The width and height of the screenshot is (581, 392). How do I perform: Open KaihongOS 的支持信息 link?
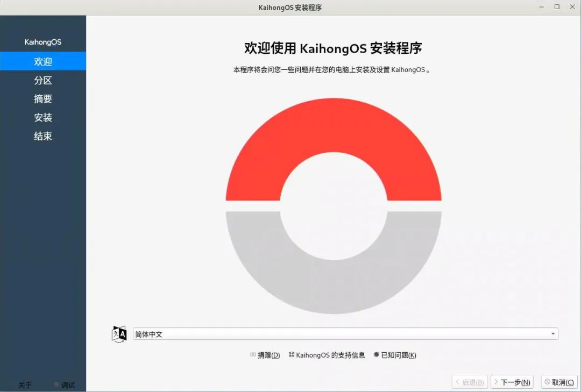point(327,355)
